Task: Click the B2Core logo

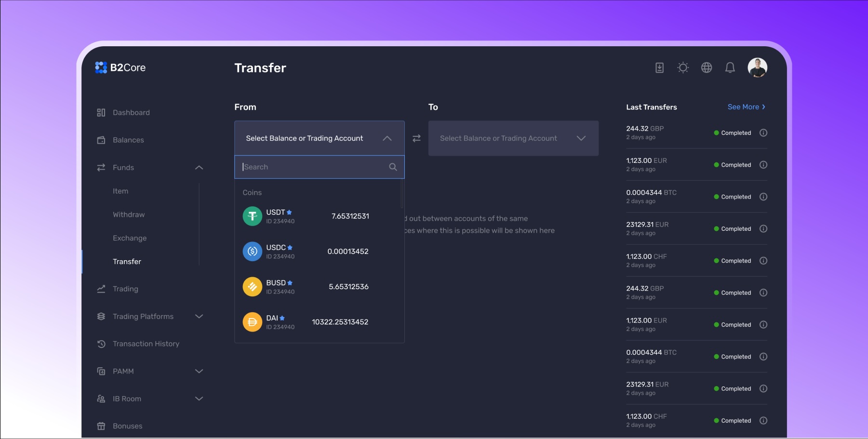Action: 120,67
